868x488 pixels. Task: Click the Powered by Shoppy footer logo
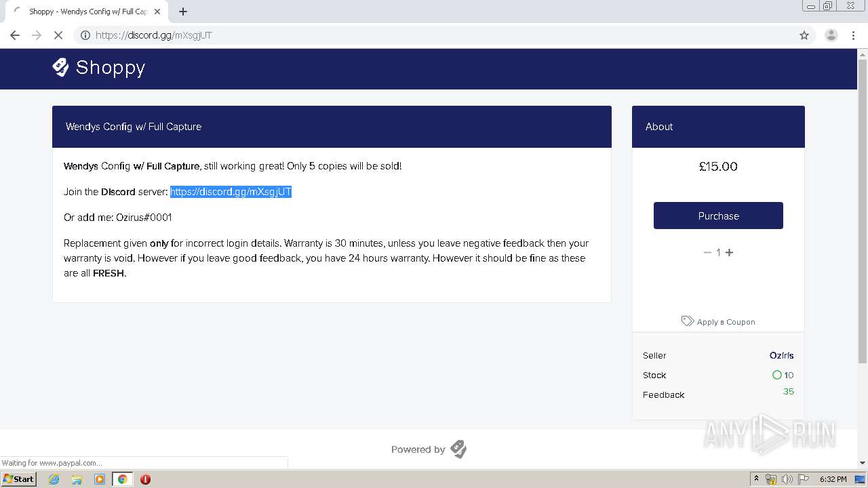point(458,449)
